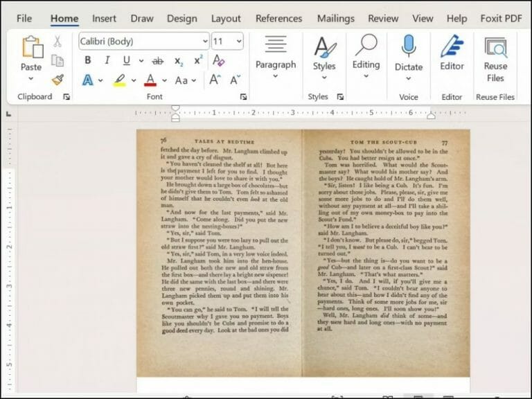Apply red font color

(x=150, y=80)
